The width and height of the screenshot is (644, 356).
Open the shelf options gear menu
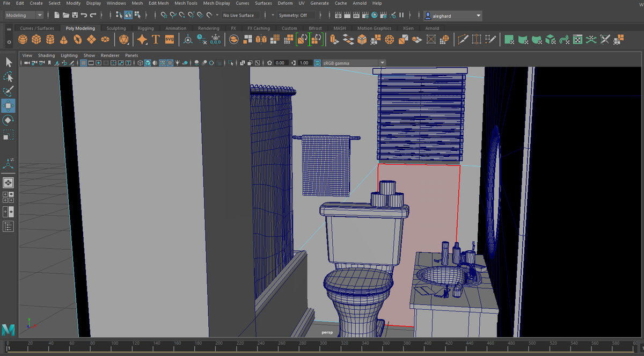pos(8,41)
